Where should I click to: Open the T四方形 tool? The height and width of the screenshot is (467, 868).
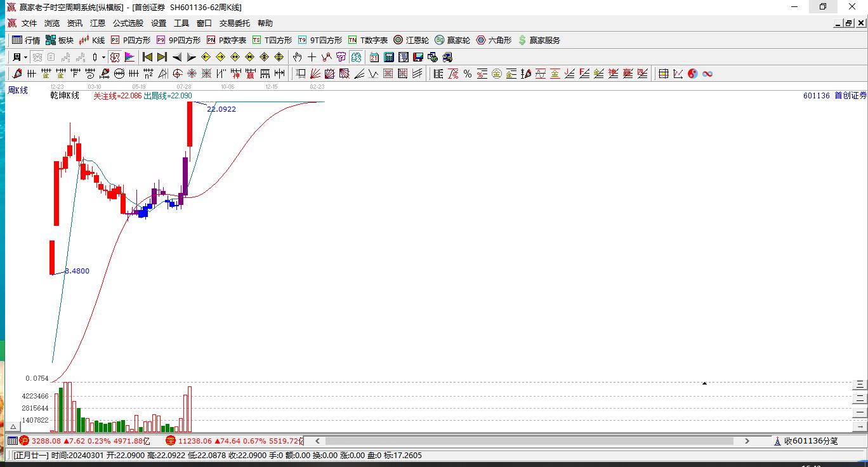(272, 40)
